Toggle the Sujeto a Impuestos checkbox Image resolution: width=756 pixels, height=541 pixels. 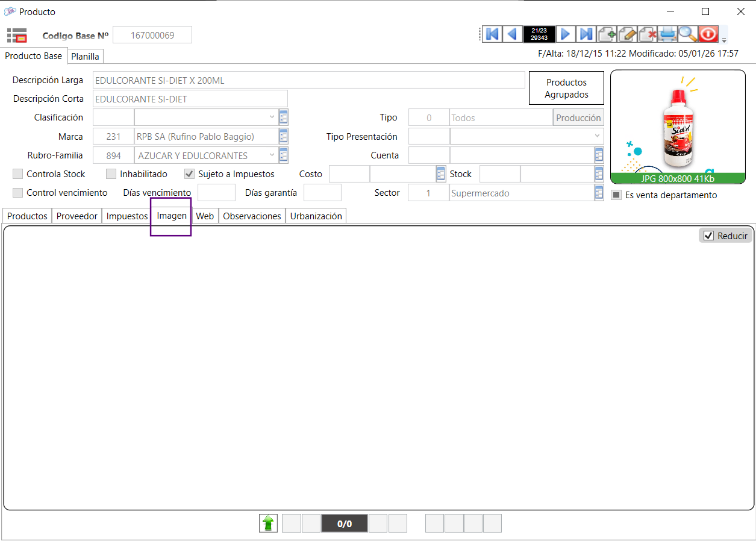point(189,174)
